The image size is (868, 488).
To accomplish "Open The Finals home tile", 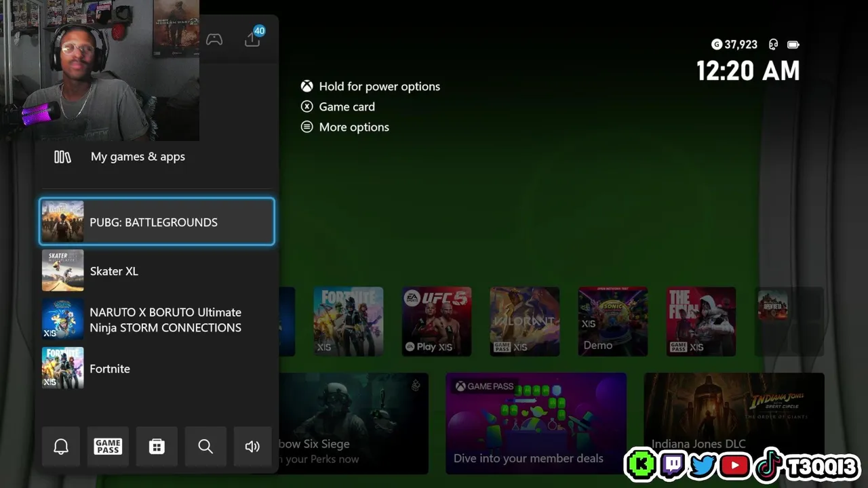I will tap(701, 321).
